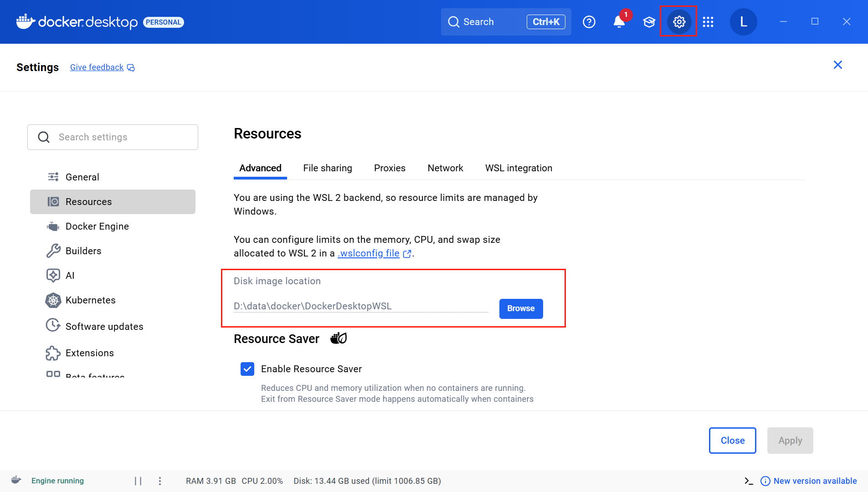Click the magnifier icon in Search settings
Viewport: 868px width, 492px height.
[x=44, y=137]
